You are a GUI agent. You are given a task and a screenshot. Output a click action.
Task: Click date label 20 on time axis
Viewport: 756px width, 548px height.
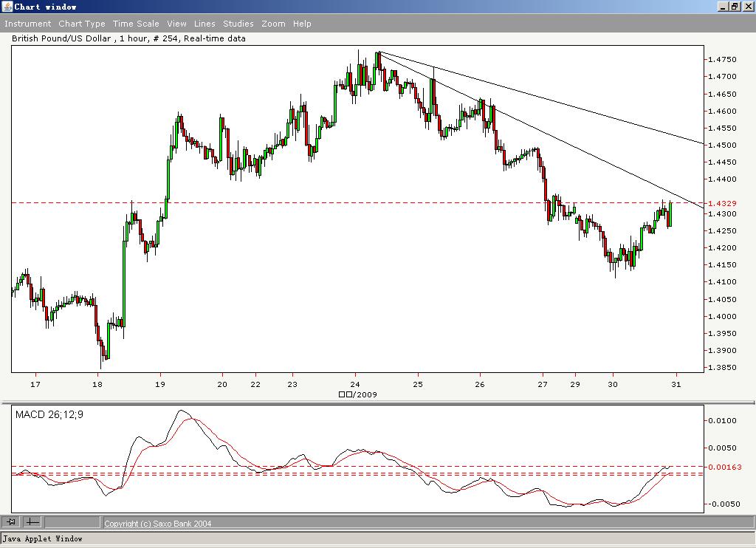(222, 385)
